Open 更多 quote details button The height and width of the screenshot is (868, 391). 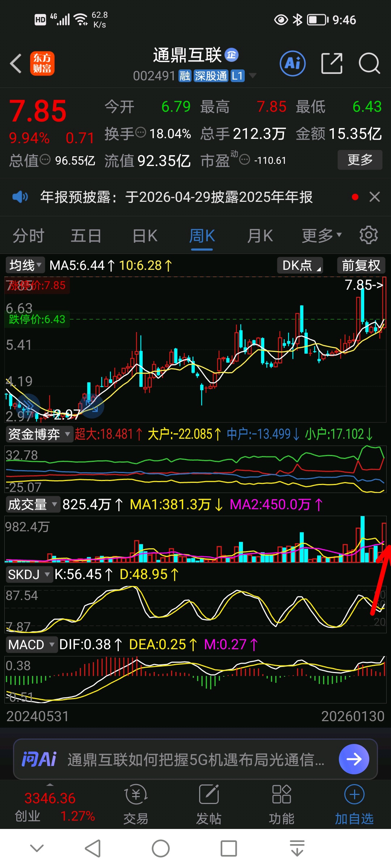360,159
